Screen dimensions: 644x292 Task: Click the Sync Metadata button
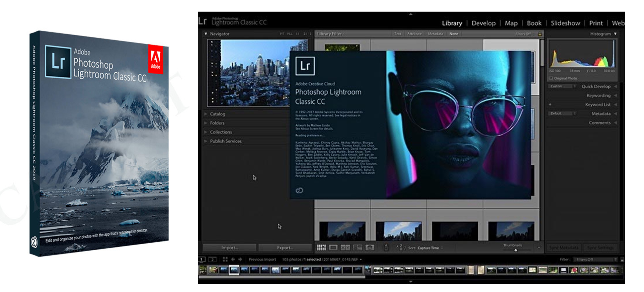564,248
